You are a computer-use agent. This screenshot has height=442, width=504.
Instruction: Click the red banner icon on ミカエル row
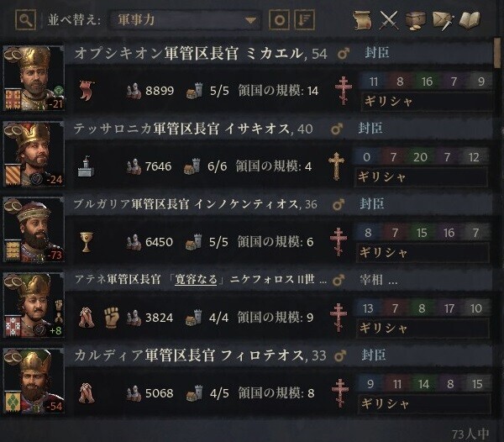coord(87,91)
